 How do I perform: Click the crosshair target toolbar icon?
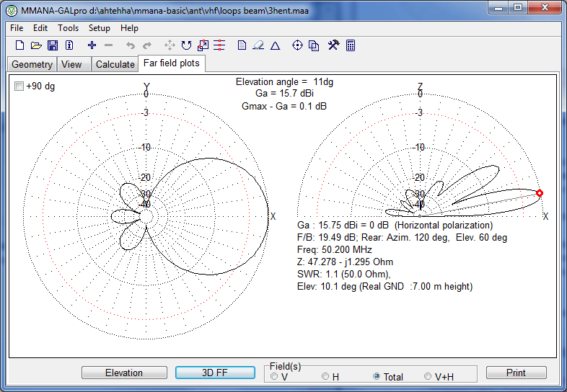297,45
